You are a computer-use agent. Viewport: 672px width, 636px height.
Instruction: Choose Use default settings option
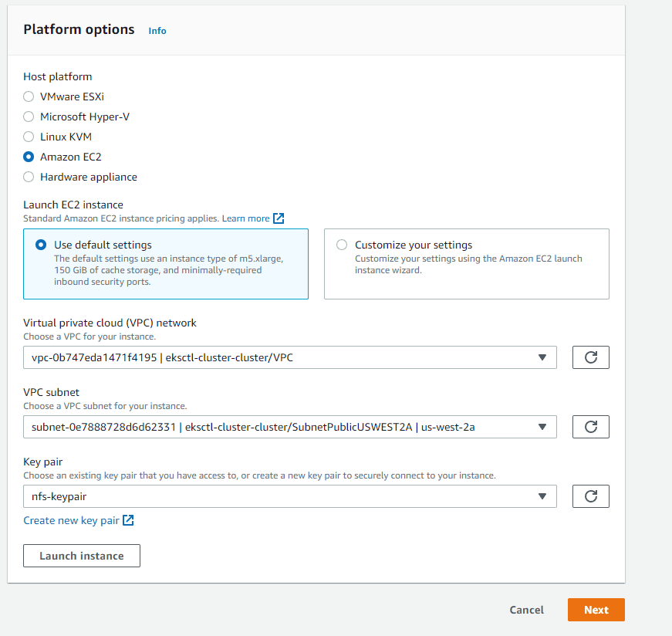click(41, 245)
